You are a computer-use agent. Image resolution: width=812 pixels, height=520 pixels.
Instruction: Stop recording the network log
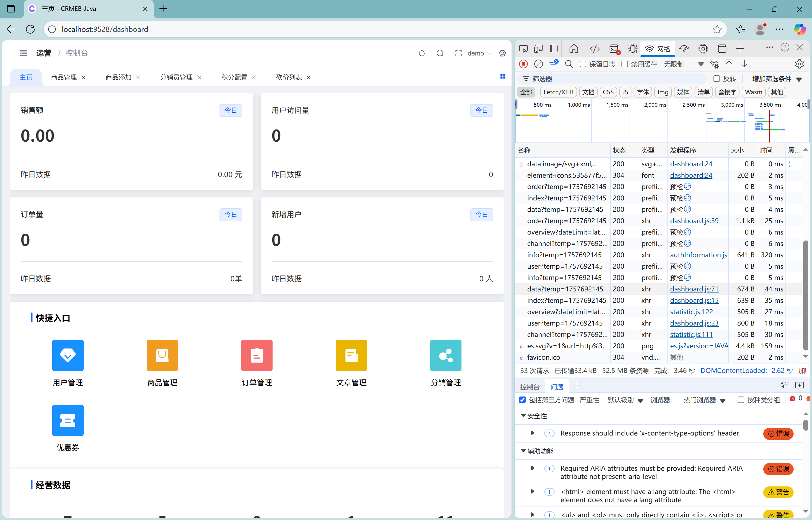coord(523,64)
